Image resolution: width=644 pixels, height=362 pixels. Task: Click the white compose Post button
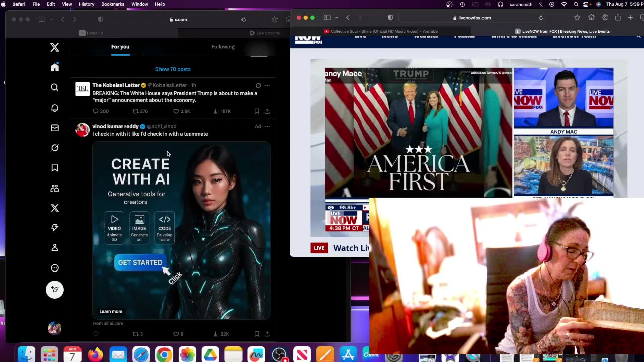55,290
